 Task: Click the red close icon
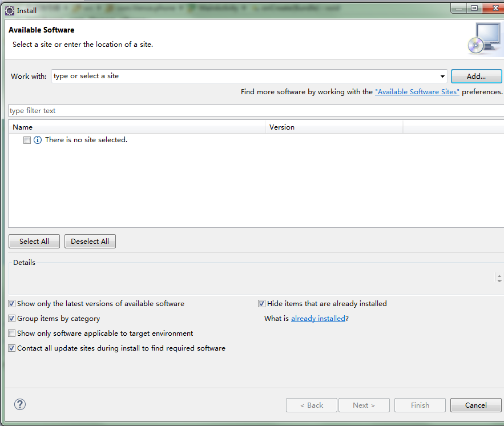click(x=494, y=8)
